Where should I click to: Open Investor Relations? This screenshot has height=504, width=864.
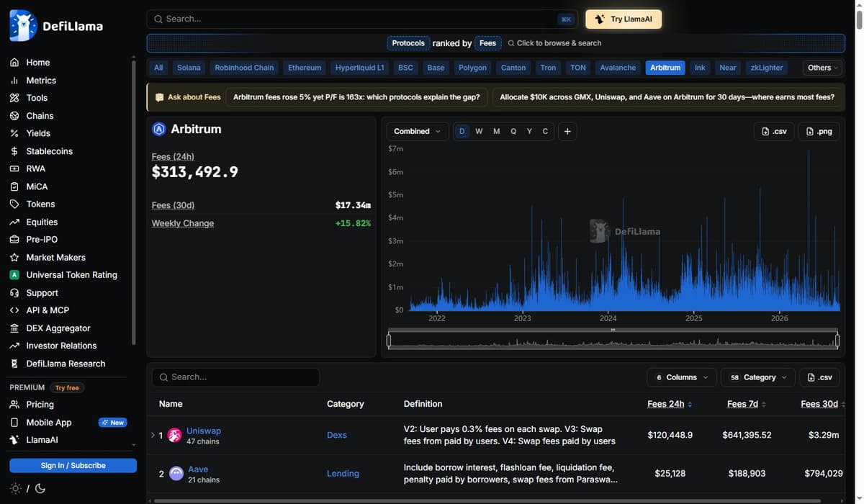pyautogui.click(x=61, y=346)
